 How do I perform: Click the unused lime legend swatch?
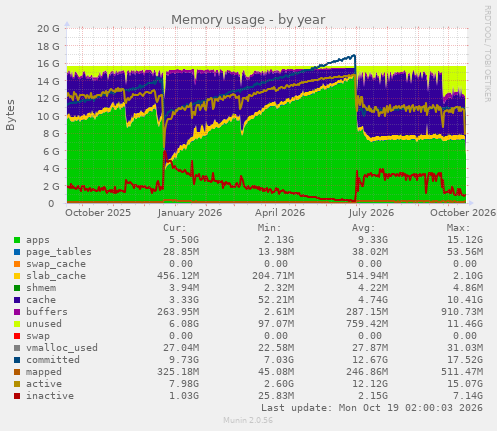tap(17, 324)
